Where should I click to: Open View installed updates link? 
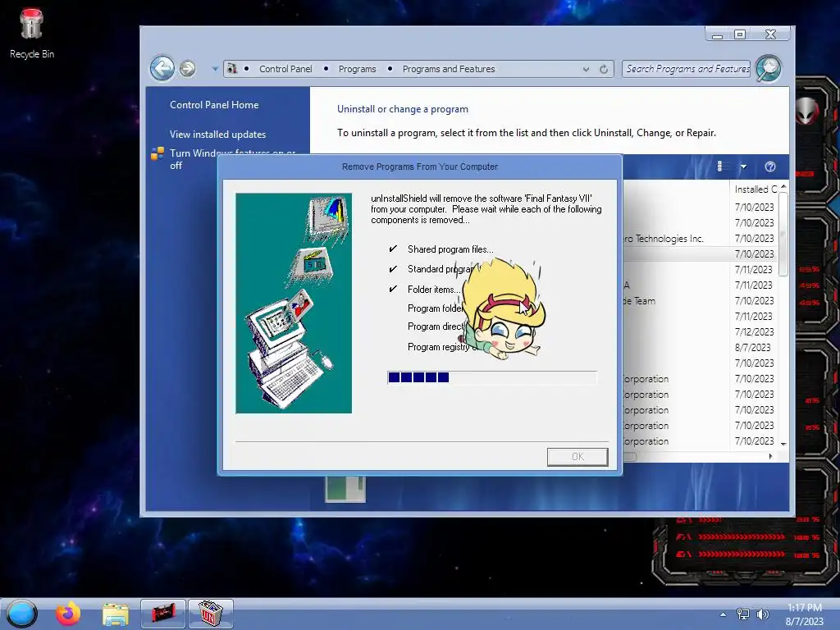(217, 135)
